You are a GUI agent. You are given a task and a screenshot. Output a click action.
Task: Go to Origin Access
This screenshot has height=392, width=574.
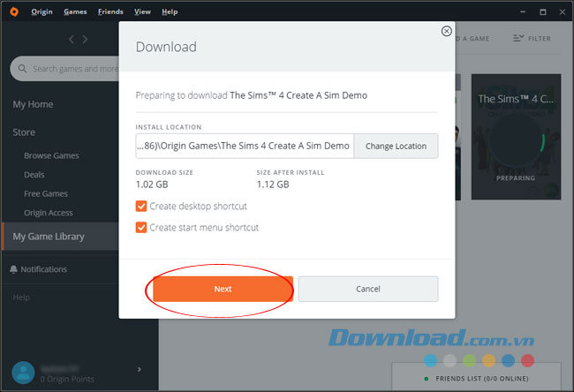coord(49,213)
